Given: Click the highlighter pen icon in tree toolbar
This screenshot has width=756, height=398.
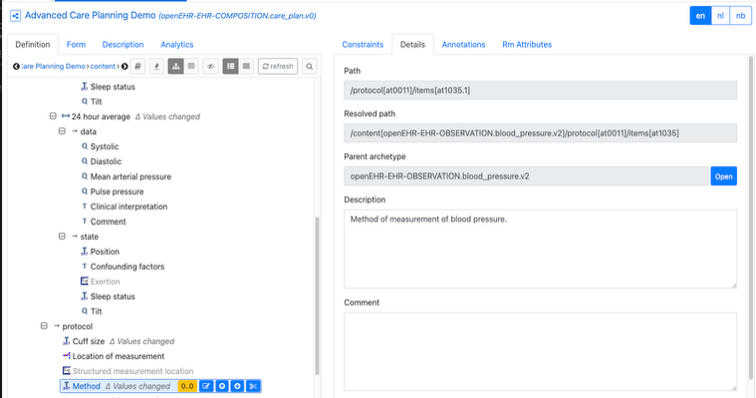Looking at the screenshot, I should (156, 67).
